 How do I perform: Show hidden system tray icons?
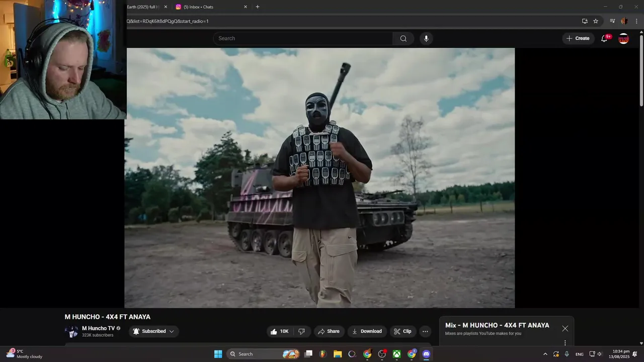coord(545,354)
